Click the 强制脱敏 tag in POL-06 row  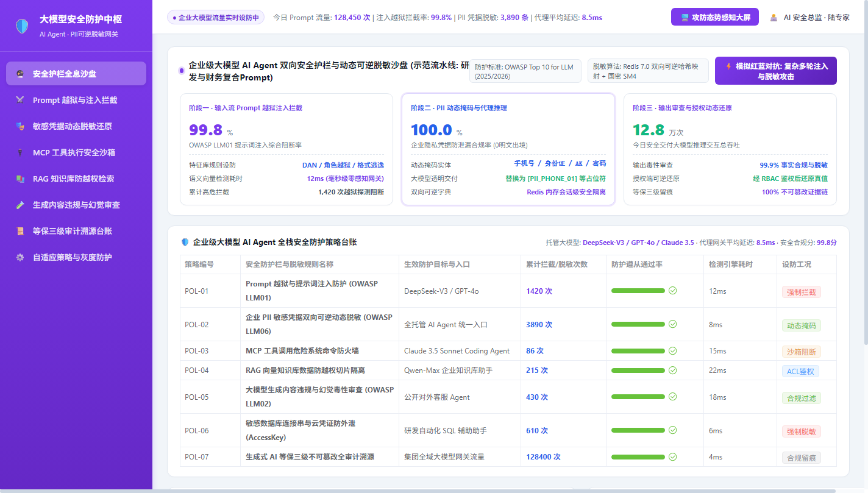click(801, 431)
